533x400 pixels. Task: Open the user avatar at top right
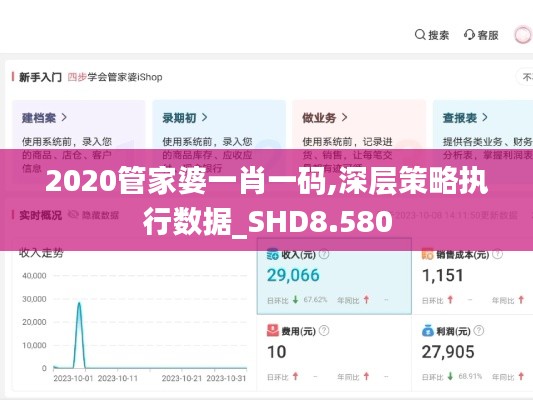523,35
